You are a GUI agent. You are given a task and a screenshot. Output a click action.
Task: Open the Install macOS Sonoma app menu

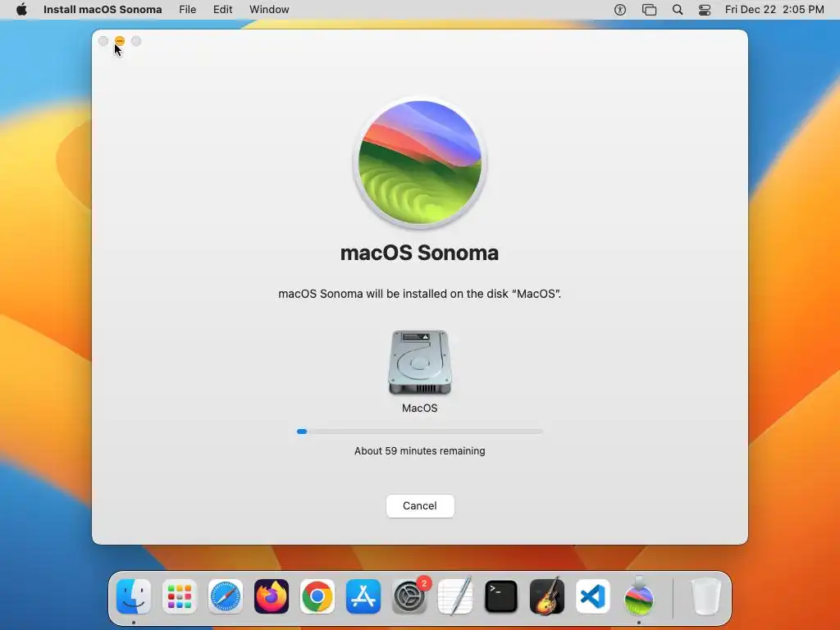tap(103, 10)
